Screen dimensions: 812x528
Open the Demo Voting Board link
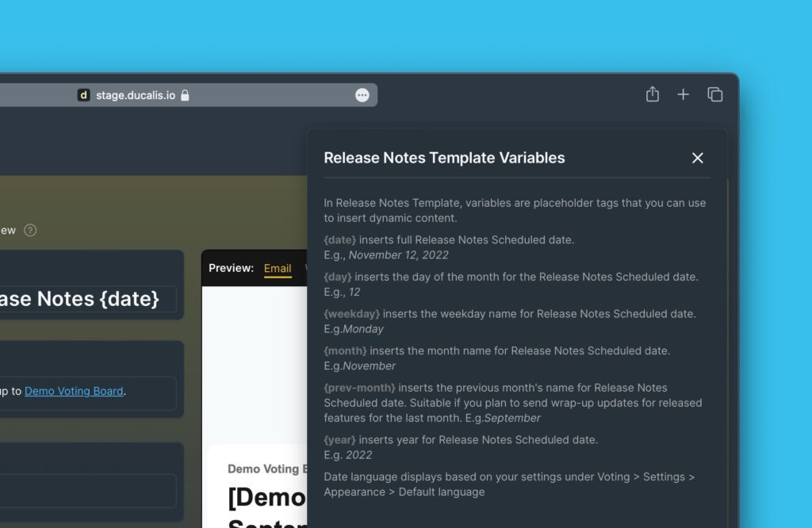(74, 391)
